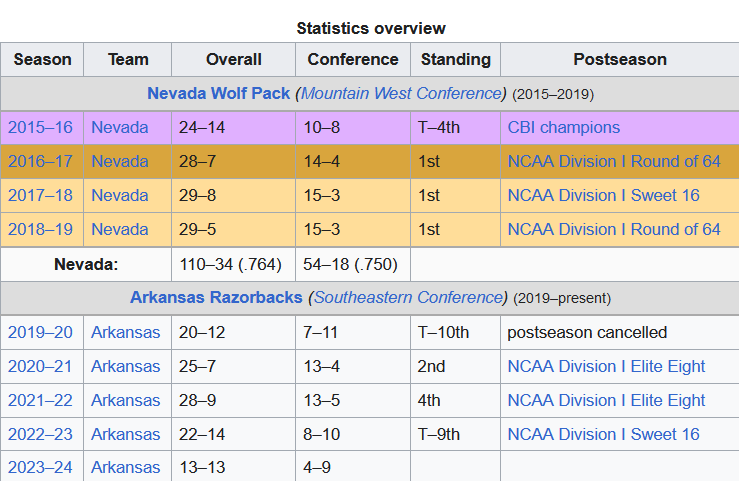This screenshot has height=481, width=739.
Task: Open the 2015–16 season link
Action: (40, 127)
